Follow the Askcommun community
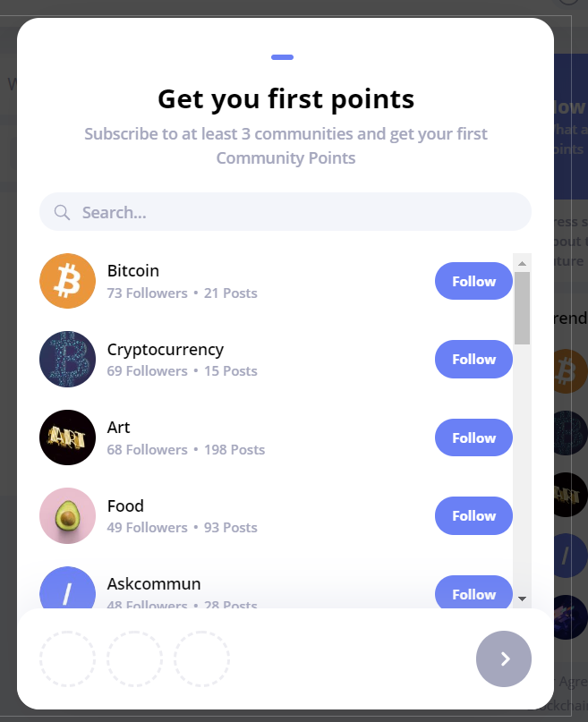The height and width of the screenshot is (722, 588). [x=473, y=592]
